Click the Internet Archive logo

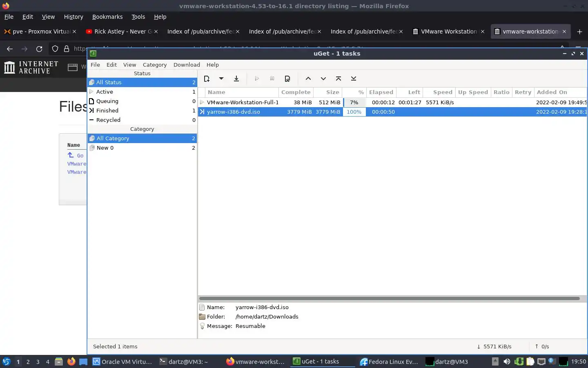point(31,67)
